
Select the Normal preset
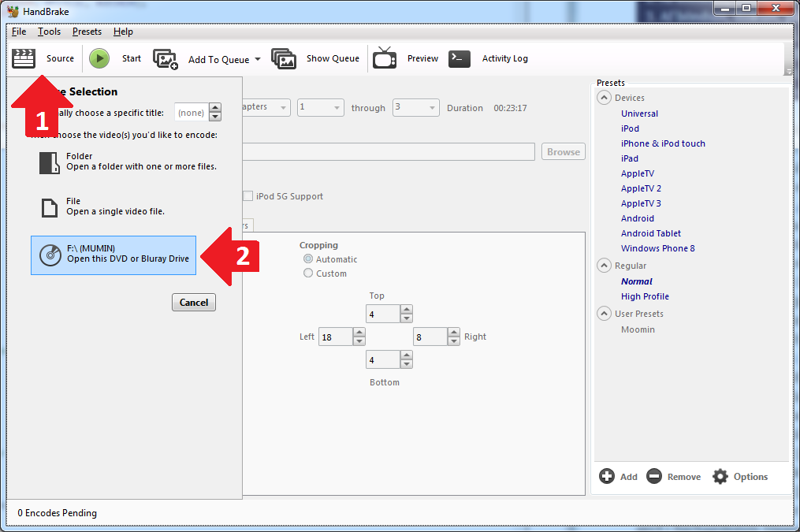click(636, 281)
